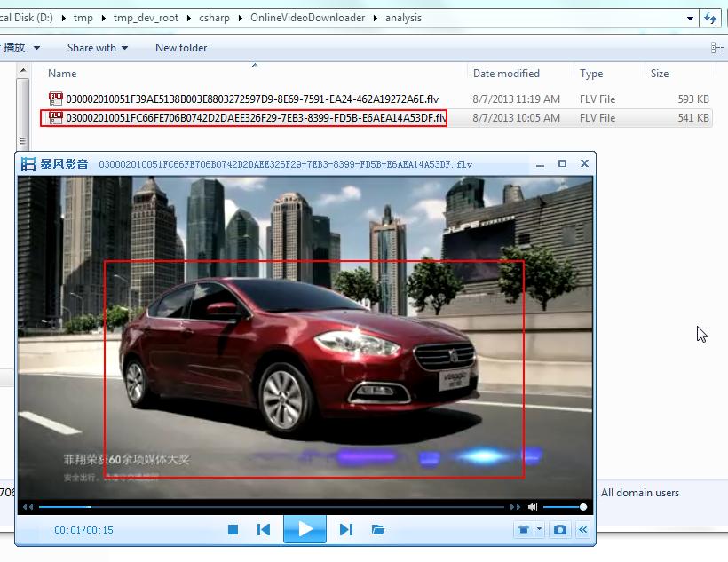Sort files by Date modified column
This screenshot has width=728, height=562.
[x=506, y=74]
